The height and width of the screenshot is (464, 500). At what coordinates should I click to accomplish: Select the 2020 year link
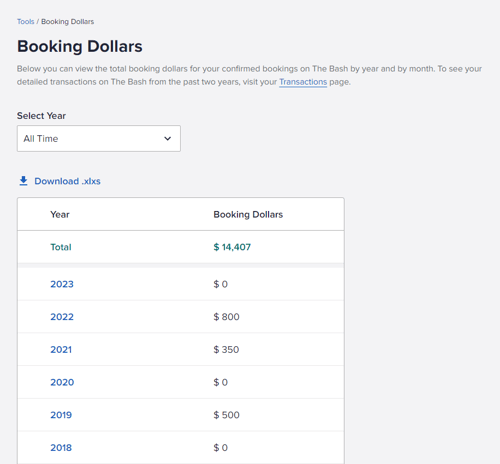click(x=62, y=382)
